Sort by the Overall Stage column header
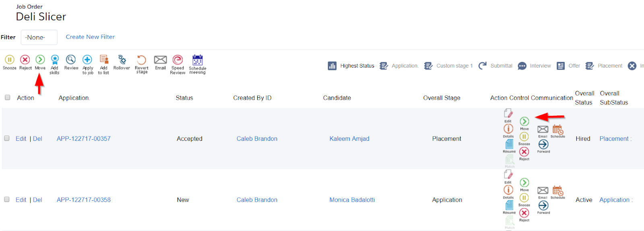Image resolution: width=644 pixels, height=231 pixels. [x=442, y=98]
